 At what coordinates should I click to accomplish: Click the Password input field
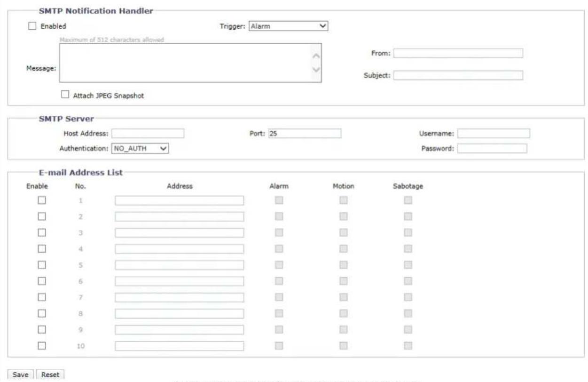click(x=492, y=149)
